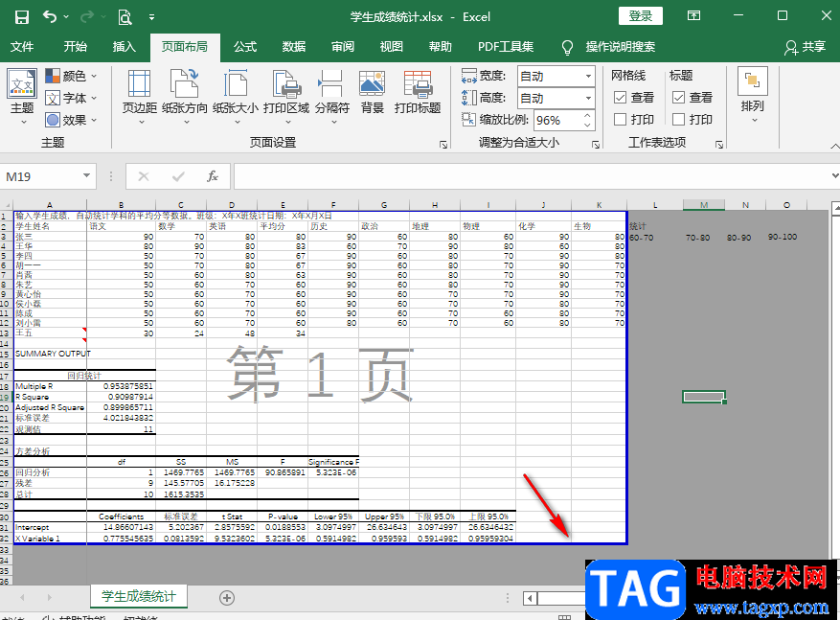Add a new sheet with plus icon

coord(227,598)
